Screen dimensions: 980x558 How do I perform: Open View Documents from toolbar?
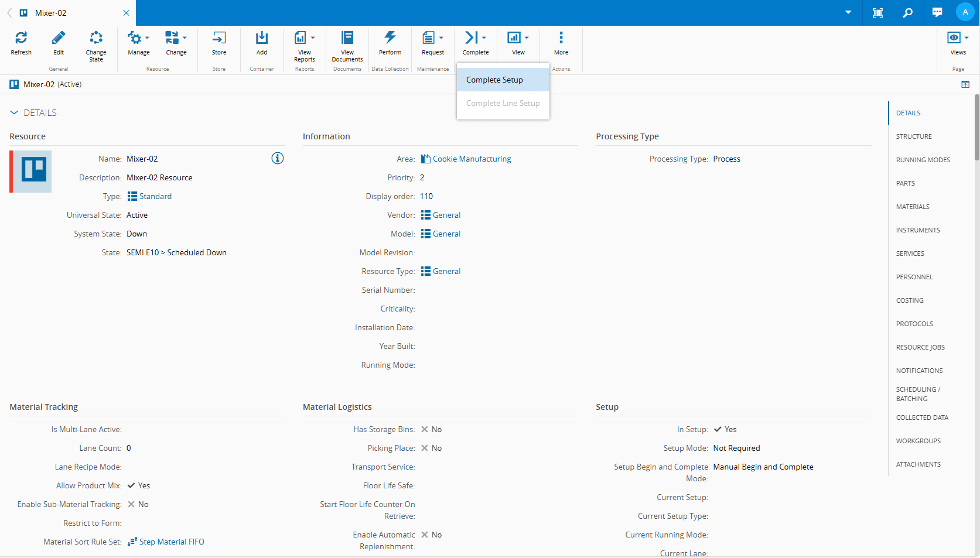tap(347, 39)
